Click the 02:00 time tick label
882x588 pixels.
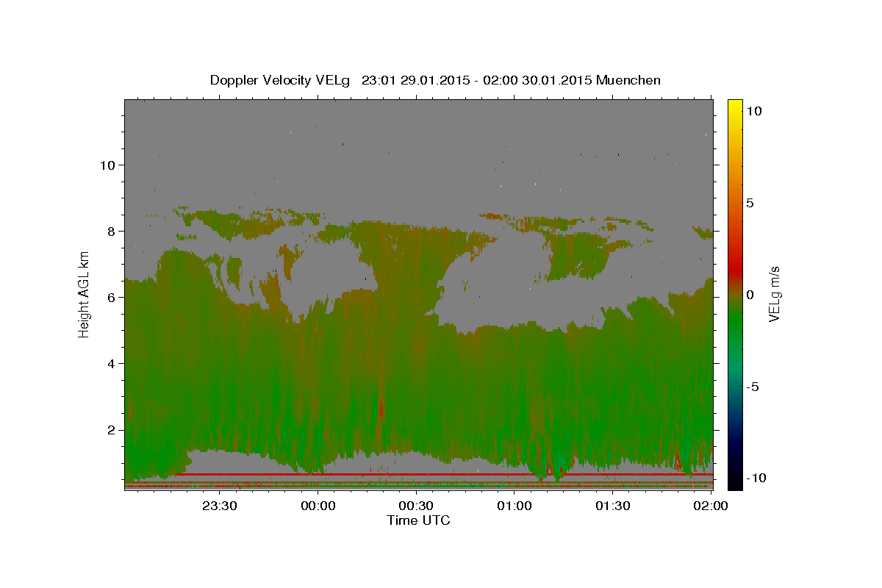point(710,506)
